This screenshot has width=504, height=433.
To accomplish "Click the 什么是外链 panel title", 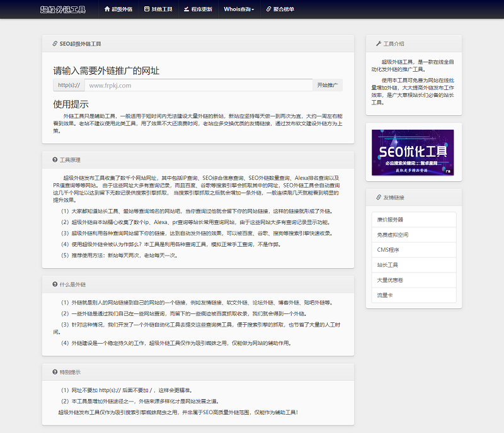I will pos(72,284).
